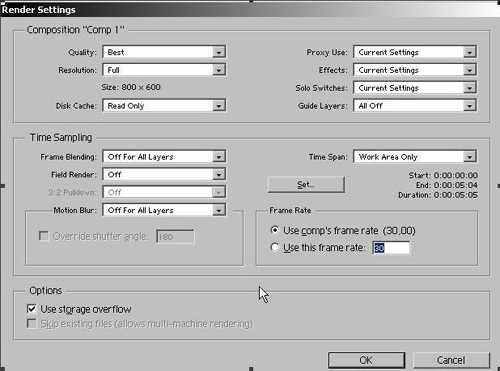The width and height of the screenshot is (500, 371).
Task: Dismiss dialog with the Cancel button
Action: [451, 360]
